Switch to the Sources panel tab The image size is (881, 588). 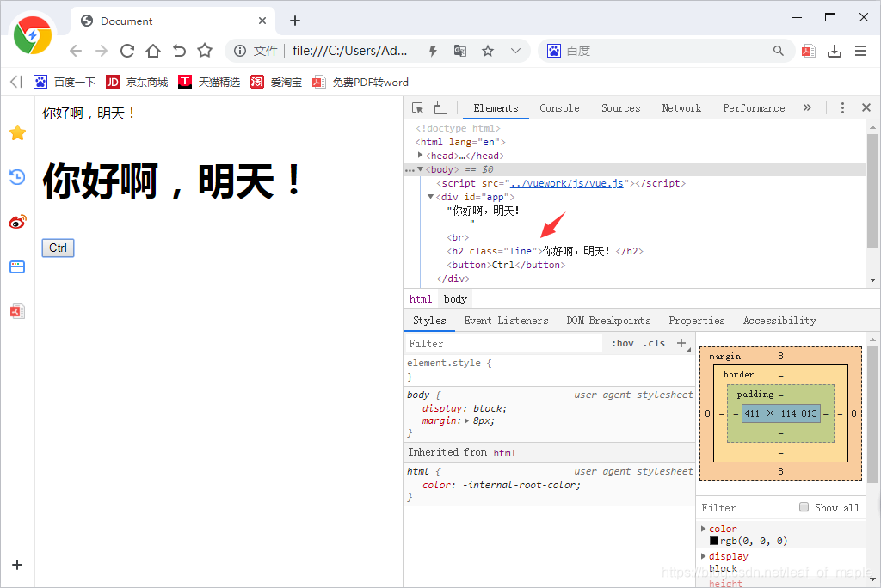621,108
